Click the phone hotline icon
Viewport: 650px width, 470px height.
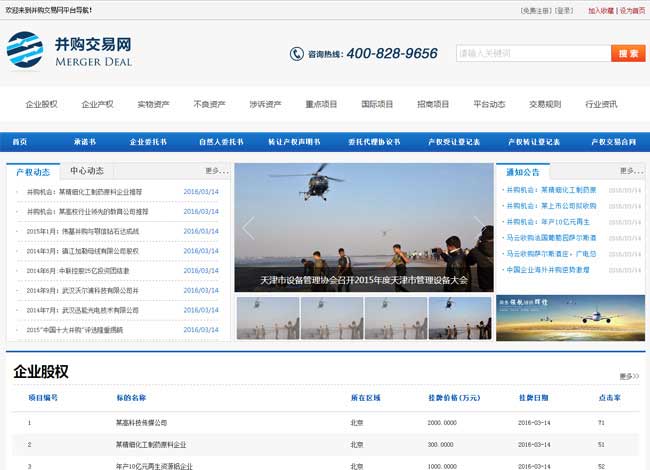(296, 54)
